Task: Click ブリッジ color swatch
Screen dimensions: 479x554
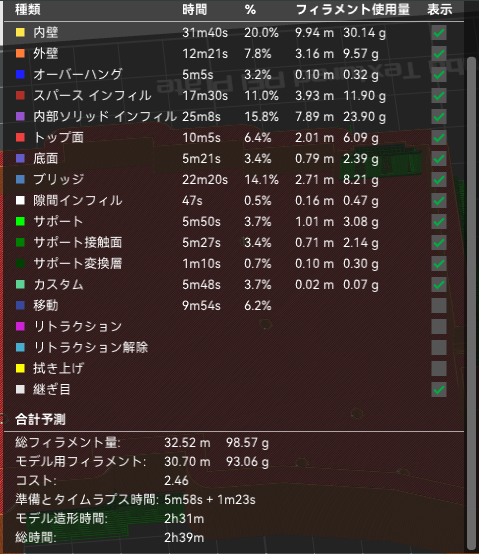Action: 20,179
